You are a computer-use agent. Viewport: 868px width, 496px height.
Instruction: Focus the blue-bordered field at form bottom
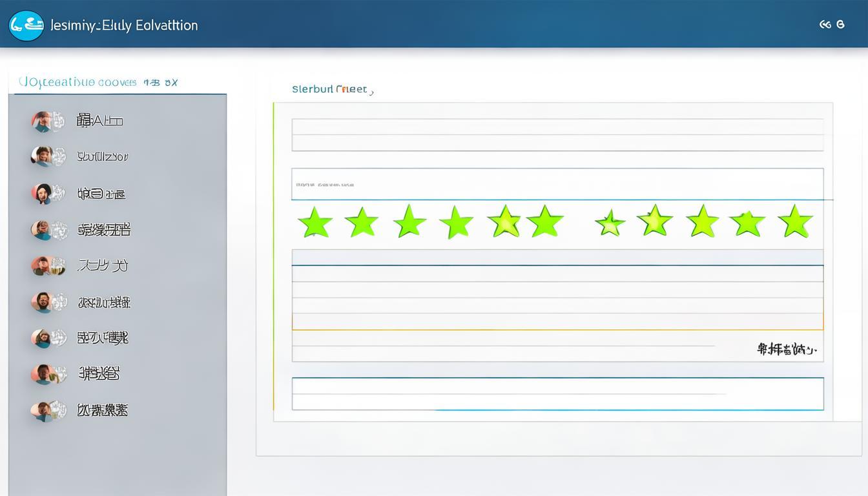pyautogui.click(x=557, y=393)
